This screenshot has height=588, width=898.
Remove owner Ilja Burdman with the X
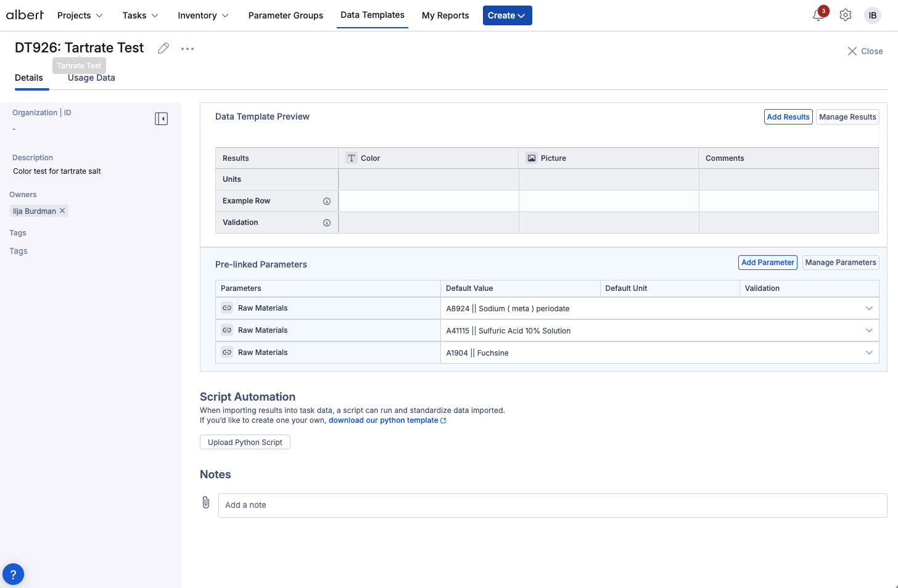[x=62, y=211]
